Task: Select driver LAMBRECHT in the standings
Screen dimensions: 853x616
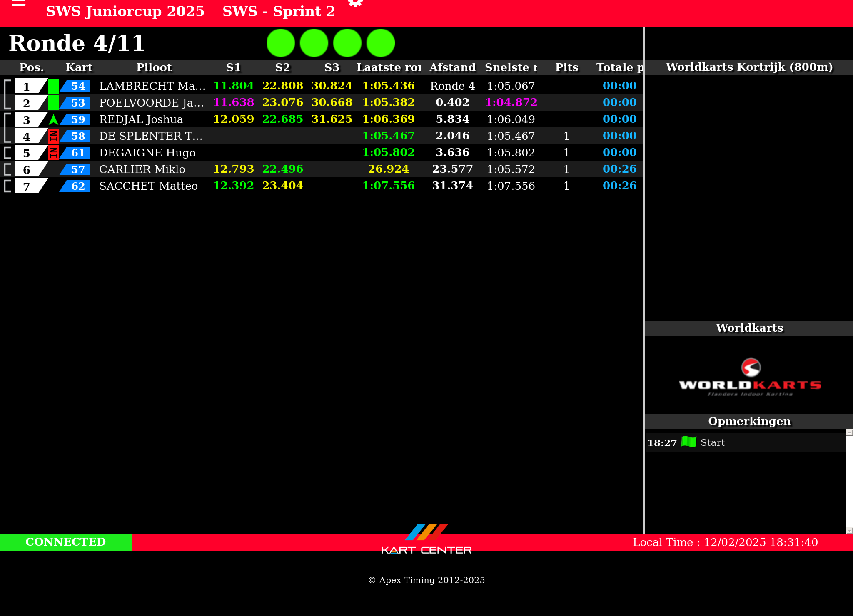Action: (152, 86)
